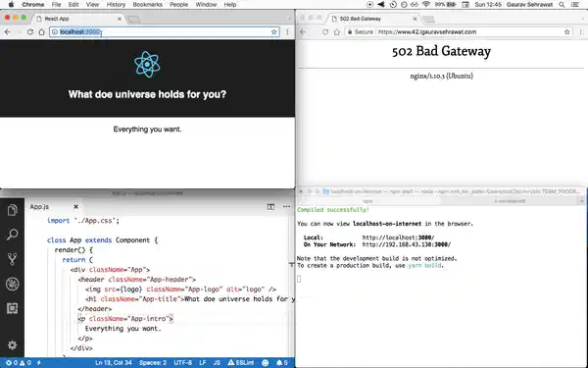Screen dimensions: 588x368
Task: Open the History menu
Action: (116, 5)
